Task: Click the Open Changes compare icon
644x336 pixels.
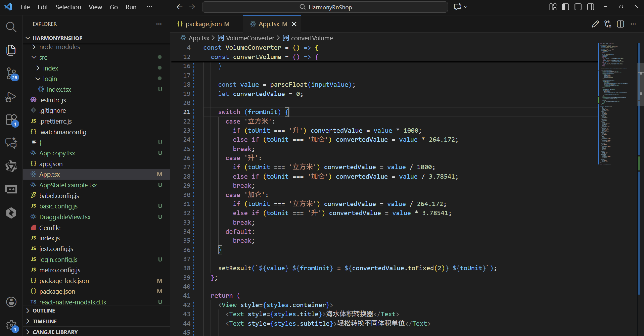Action: pos(608,24)
